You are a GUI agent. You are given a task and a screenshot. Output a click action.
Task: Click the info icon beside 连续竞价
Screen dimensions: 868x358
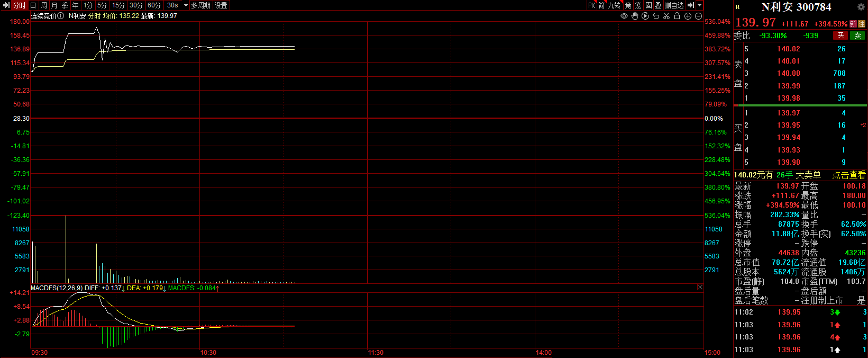point(61,16)
